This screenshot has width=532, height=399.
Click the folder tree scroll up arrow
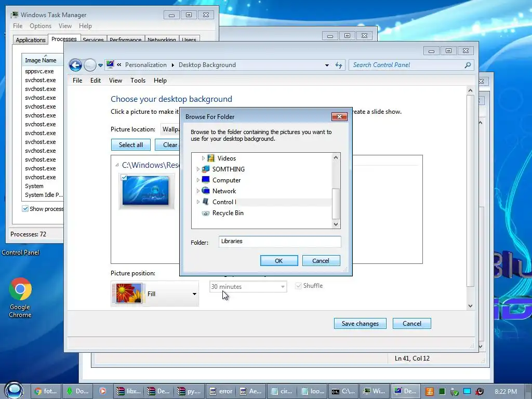point(336,157)
